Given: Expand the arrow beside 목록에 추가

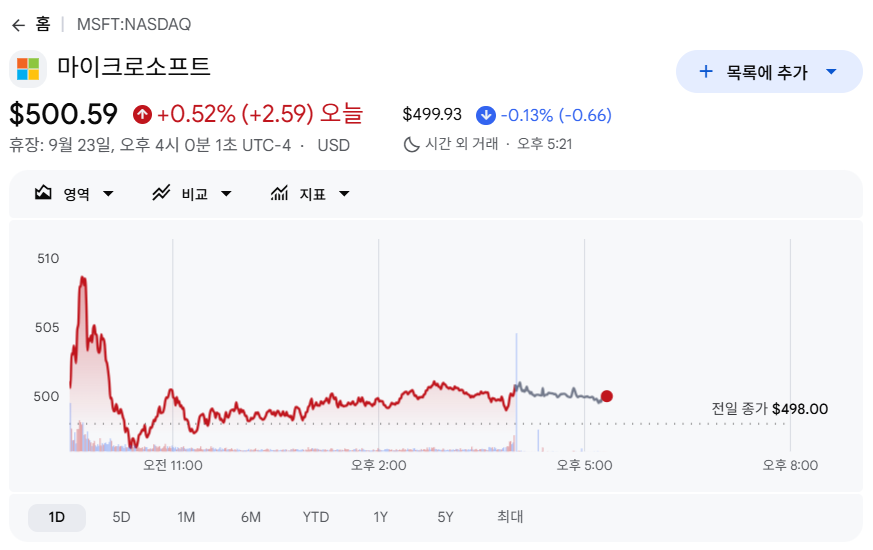Looking at the screenshot, I should [831, 71].
